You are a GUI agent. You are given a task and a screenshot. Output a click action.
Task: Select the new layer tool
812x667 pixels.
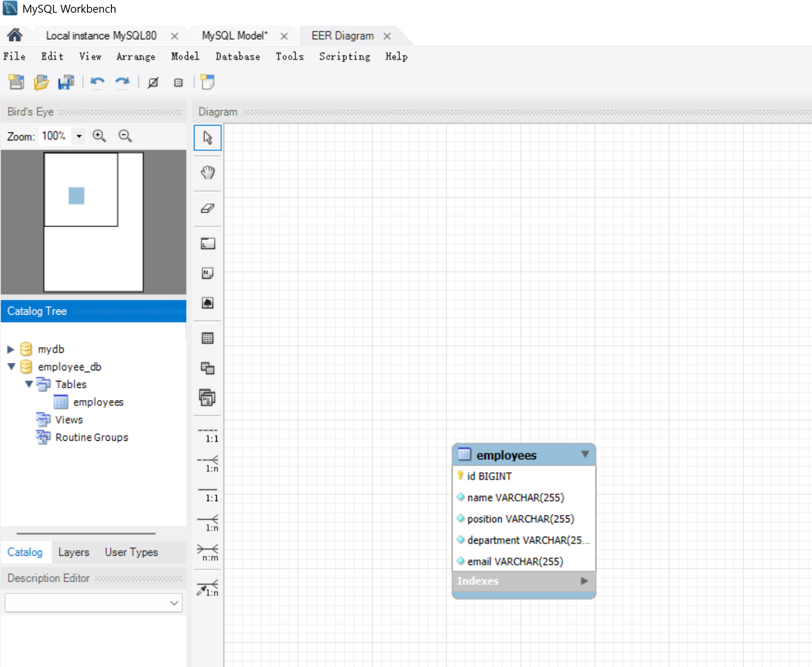tap(208, 244)
